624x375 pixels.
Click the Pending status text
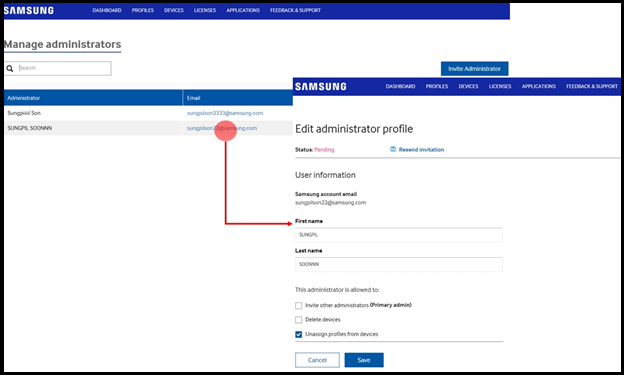[324, 150]
